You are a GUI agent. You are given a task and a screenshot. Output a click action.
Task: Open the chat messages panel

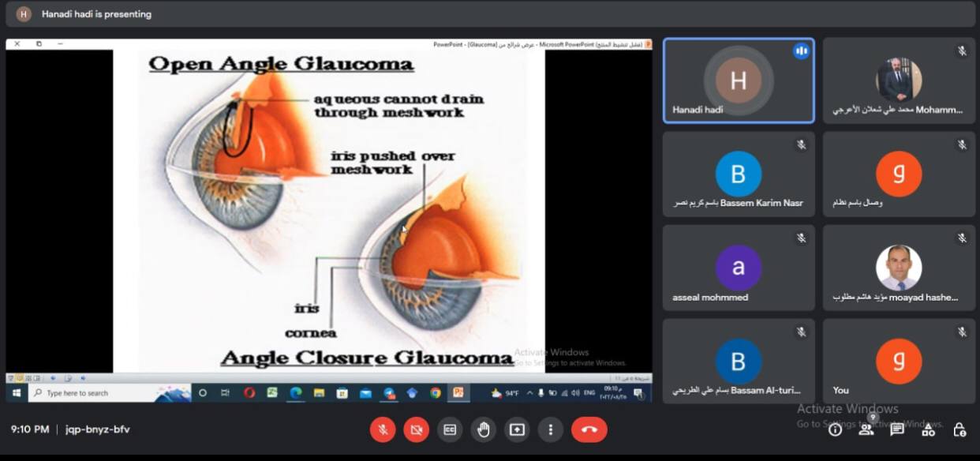(897, 429)
